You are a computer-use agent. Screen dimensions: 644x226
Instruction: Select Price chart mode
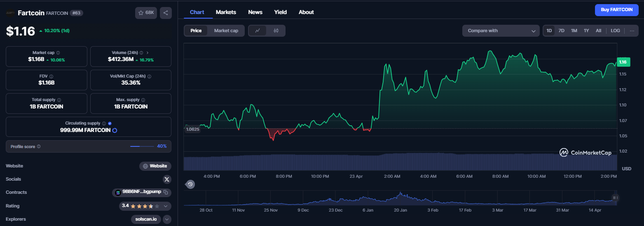(196, 31)
